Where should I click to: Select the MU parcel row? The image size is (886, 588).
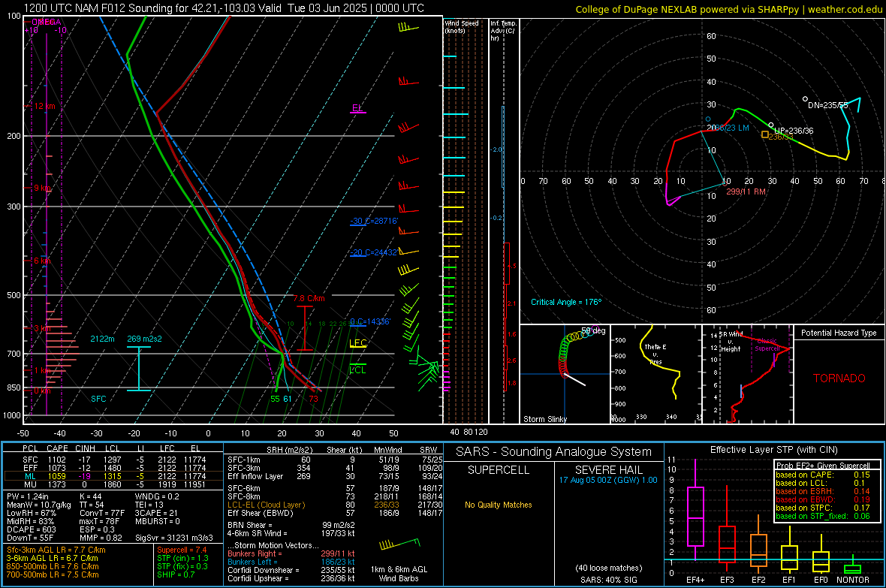tap(113, 484)
